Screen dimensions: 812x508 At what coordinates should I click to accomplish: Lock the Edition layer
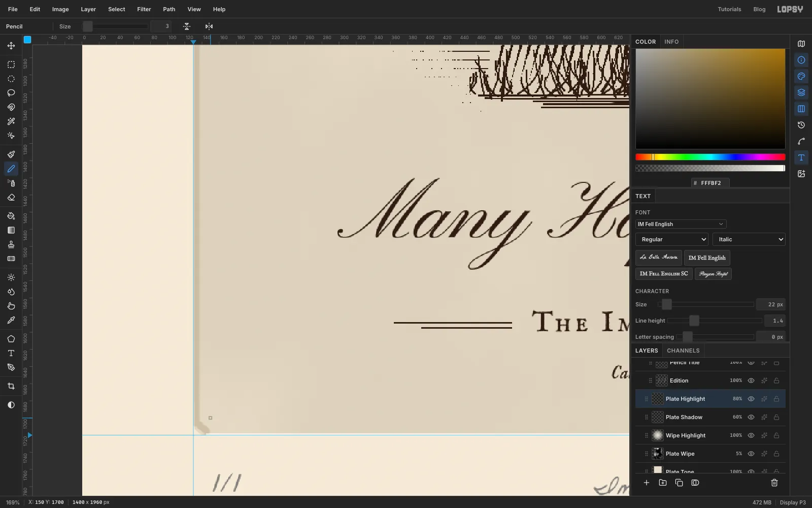(x=776, y=380)
